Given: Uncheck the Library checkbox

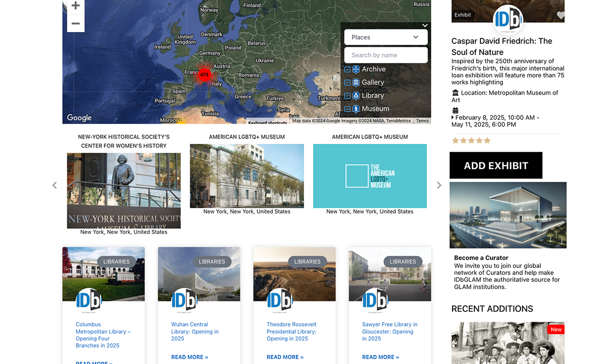Looking at the screenshot, I should (347, 96).
